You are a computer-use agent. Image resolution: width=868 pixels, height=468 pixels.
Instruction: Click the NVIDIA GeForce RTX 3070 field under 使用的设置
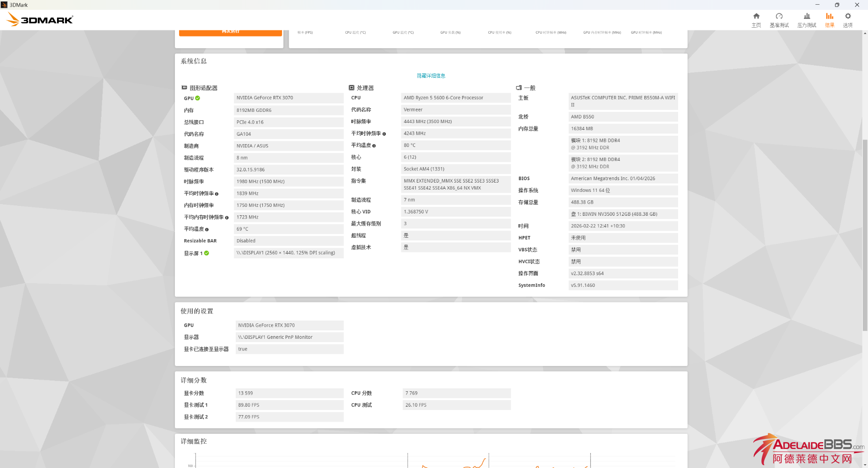[289, 325]
